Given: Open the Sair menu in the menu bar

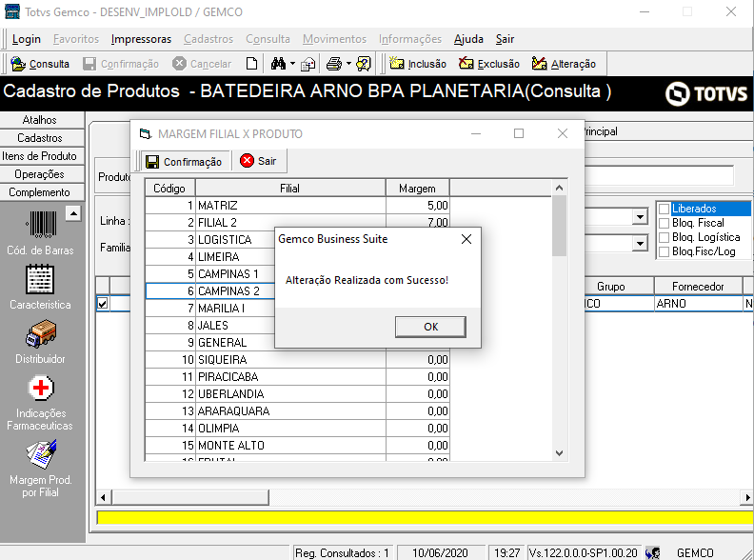Looking at the screenshot, I should click(x=505, y=39).
